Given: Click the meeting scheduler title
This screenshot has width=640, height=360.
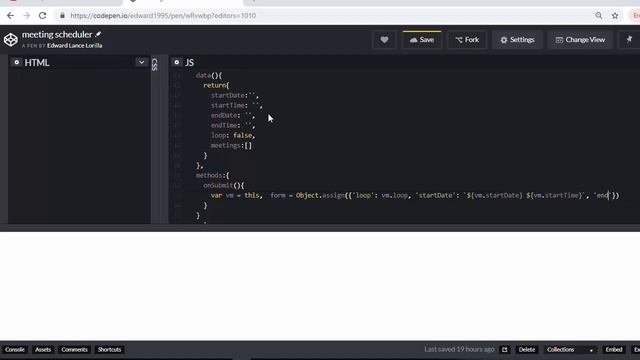Looking at the screenshot, I should click(x=57, y=35).
